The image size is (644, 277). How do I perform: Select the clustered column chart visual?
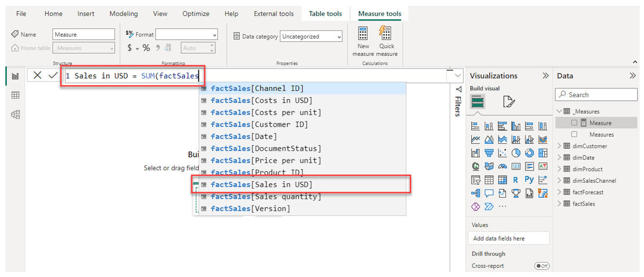pyautogui.click(x=516, y=126)
